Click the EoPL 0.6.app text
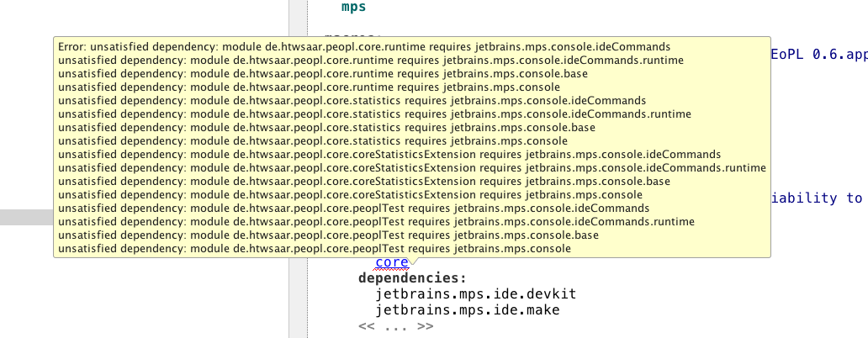Screen dimensions: 868x338 point(818,54)
